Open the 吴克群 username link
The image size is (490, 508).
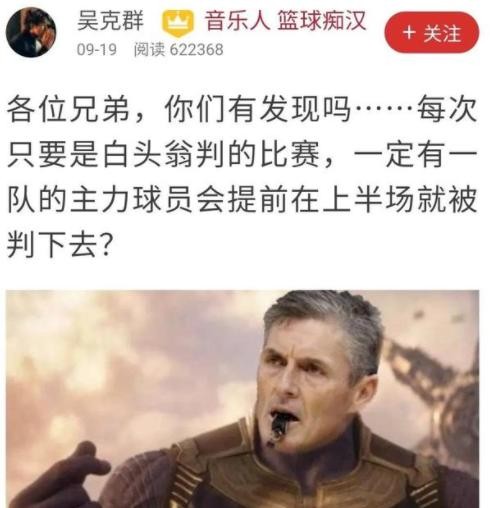point(110,21)
